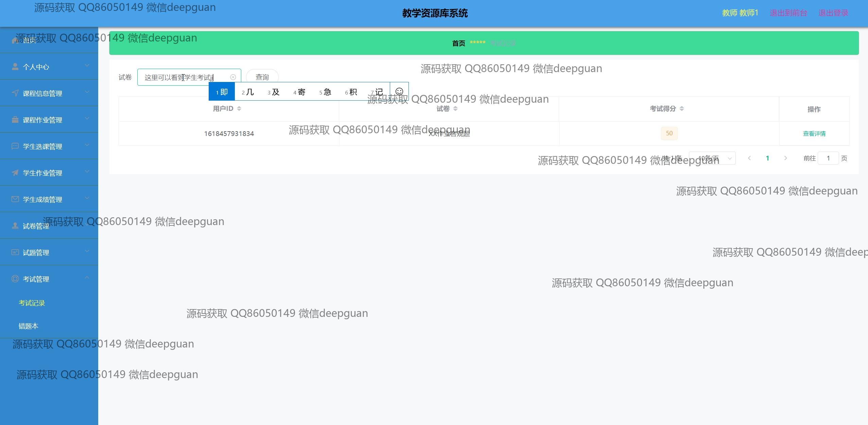The height and width of the screenshot is (425, 868).
Task: Open the 首页 home icon in sidebar
Action: click(15, 40)
